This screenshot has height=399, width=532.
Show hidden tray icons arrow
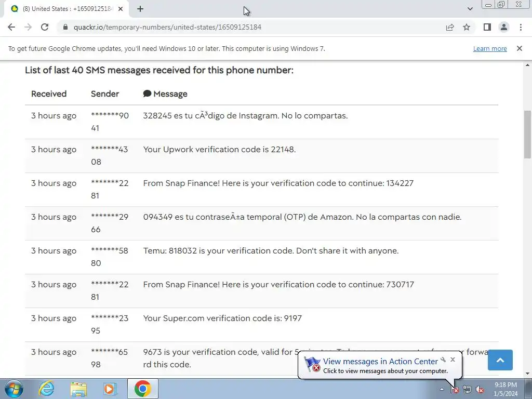click(442, 389)
